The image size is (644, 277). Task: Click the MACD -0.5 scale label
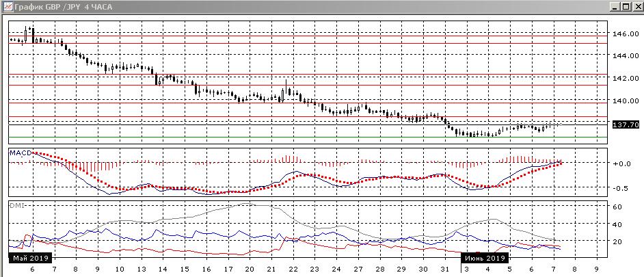tap(621, 189)
